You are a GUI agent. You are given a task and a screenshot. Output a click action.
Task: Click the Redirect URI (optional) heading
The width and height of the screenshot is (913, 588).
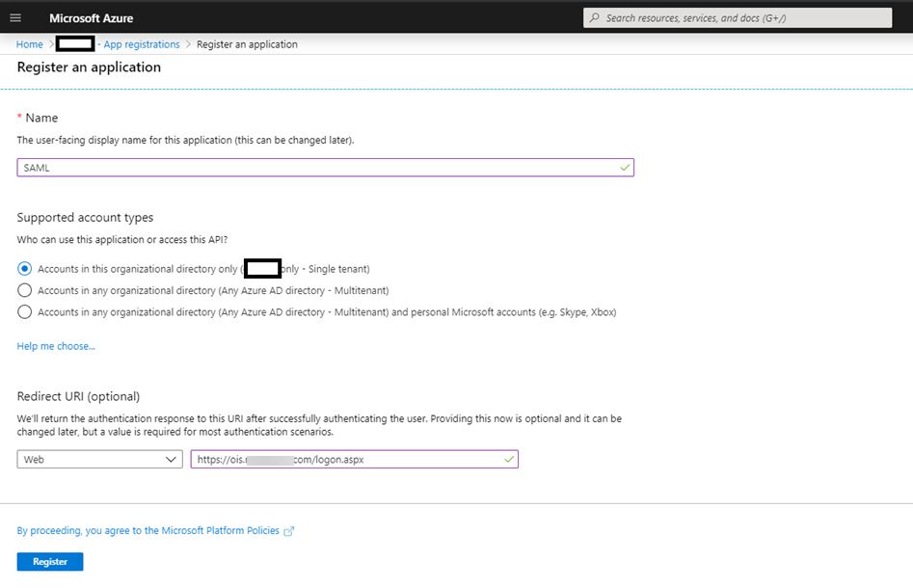point(79,396)
